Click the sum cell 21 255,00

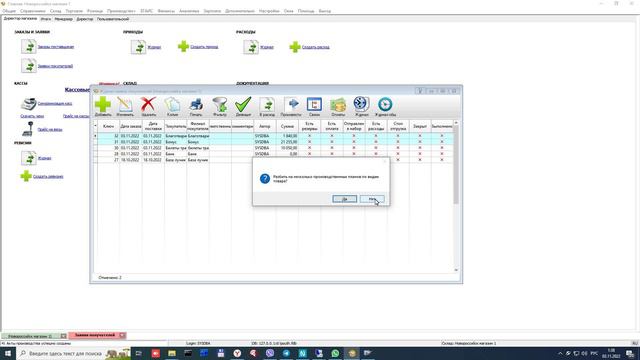[287, 142]
